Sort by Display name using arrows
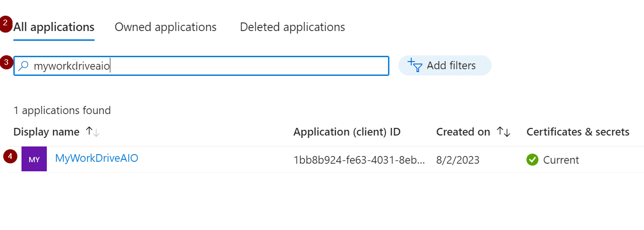Image resolution: width=644 pixels, height=230 pixels. 92,132
